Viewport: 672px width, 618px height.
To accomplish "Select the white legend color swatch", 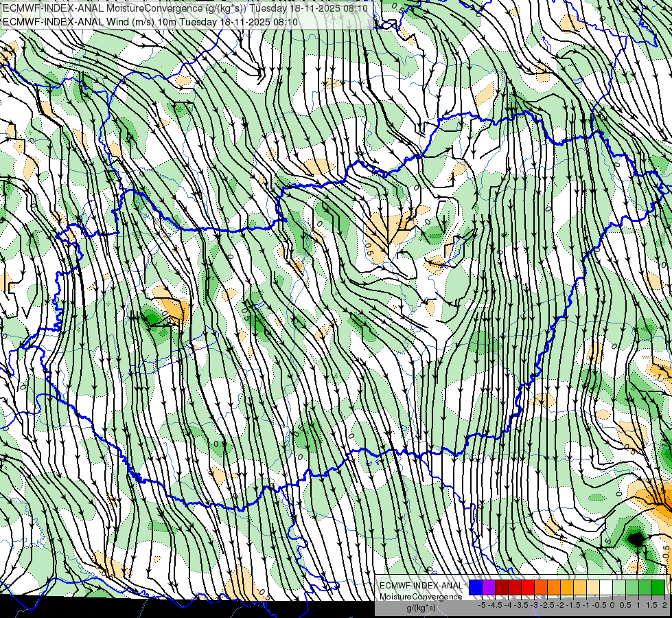I will [606, 587].
